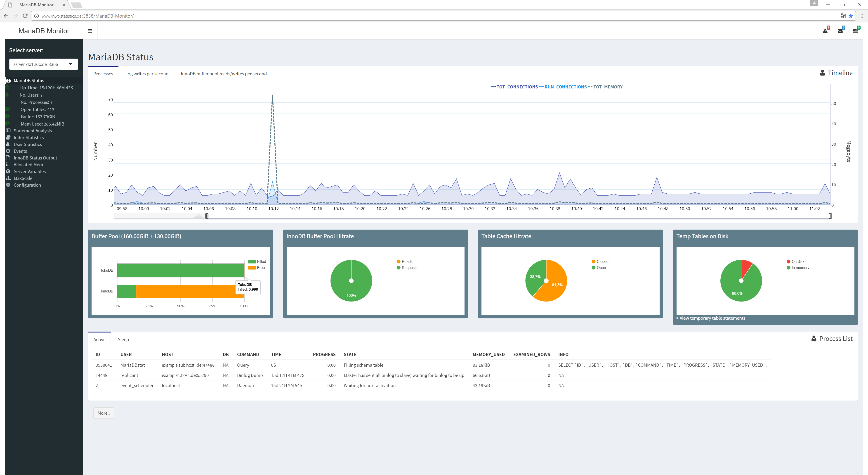
Task: Click the Events clock icon
Action: tap(8, 151)
